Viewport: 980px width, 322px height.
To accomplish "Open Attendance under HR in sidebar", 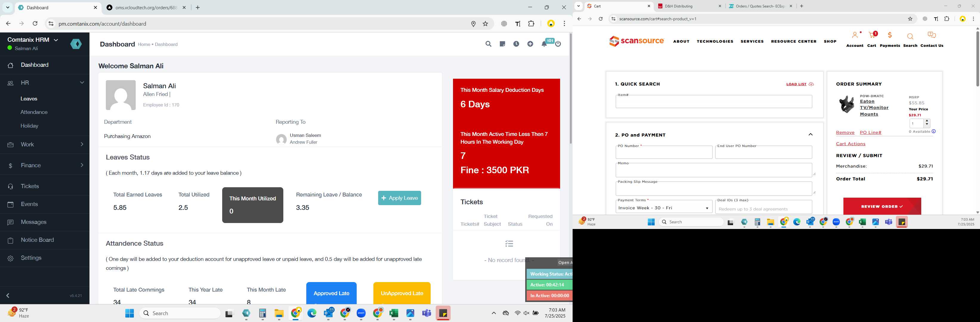I will point(34,112).
